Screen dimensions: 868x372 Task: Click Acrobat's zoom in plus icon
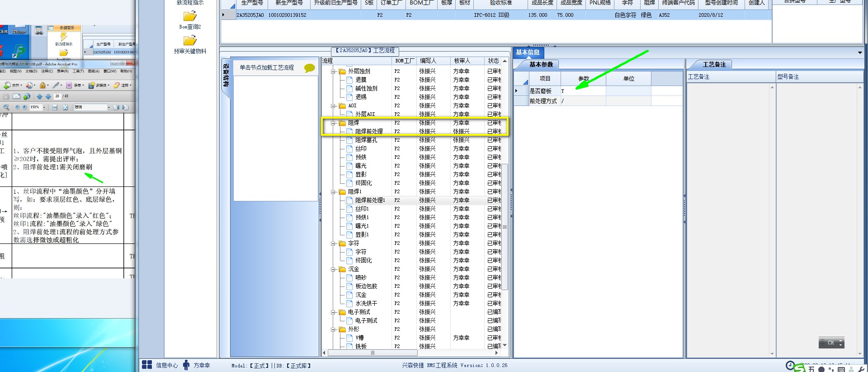point(24,107)
